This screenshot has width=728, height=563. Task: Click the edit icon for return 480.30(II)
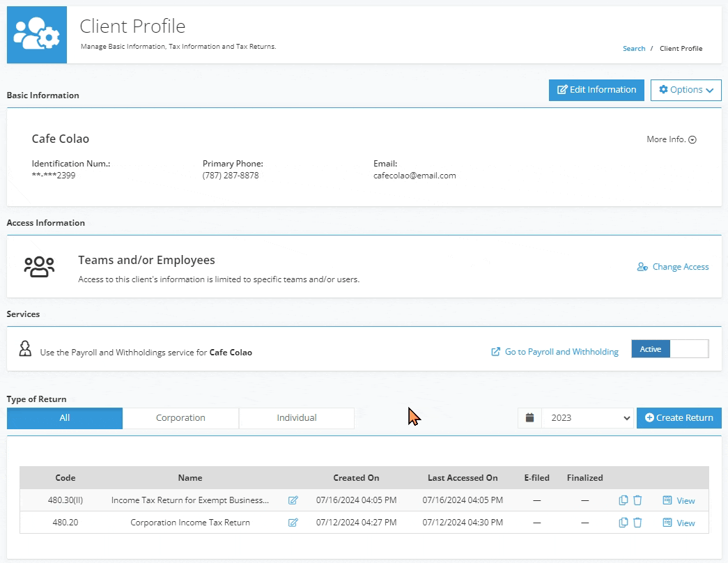click(293, 500)
